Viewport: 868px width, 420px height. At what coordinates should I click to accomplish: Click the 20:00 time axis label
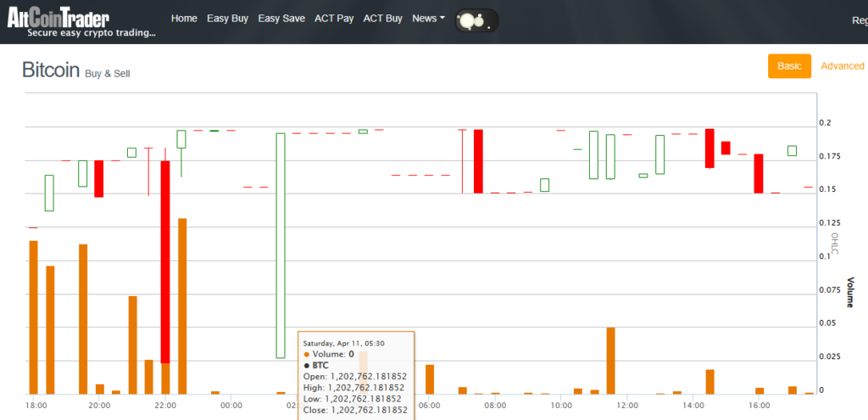coord(99,406)
